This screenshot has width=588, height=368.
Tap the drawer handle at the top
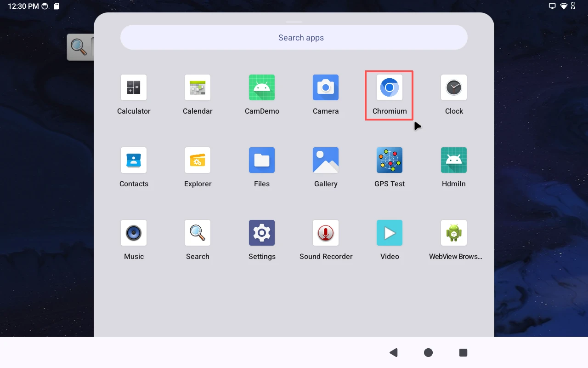(294, 22)
